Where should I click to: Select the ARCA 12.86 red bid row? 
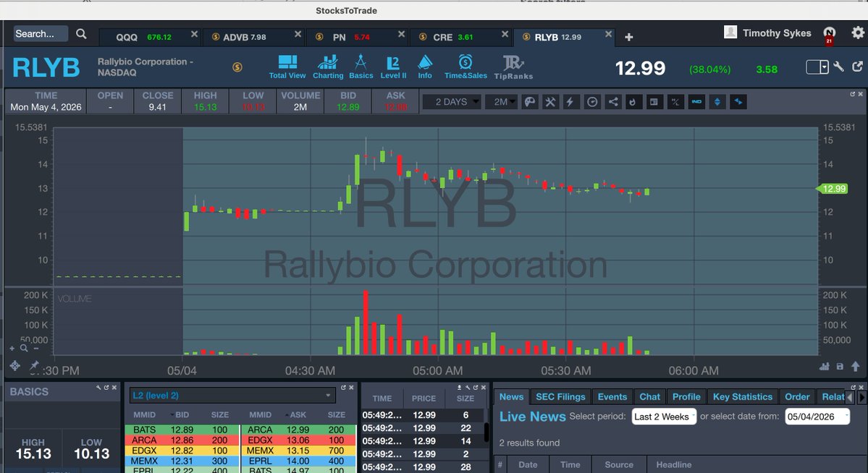pos(182,440)
